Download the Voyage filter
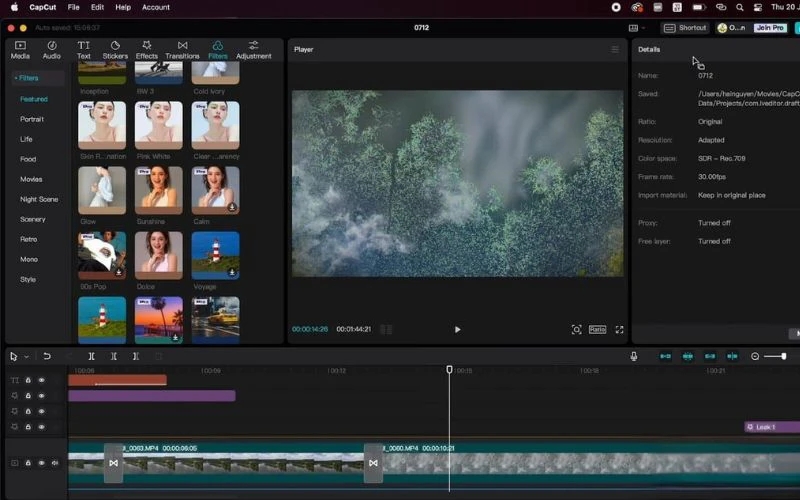Screen dimensions: 800x500 tap(232, 272)
